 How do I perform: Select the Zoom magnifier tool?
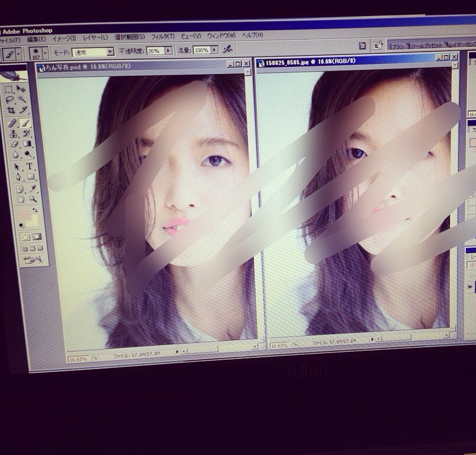(33, 199)
